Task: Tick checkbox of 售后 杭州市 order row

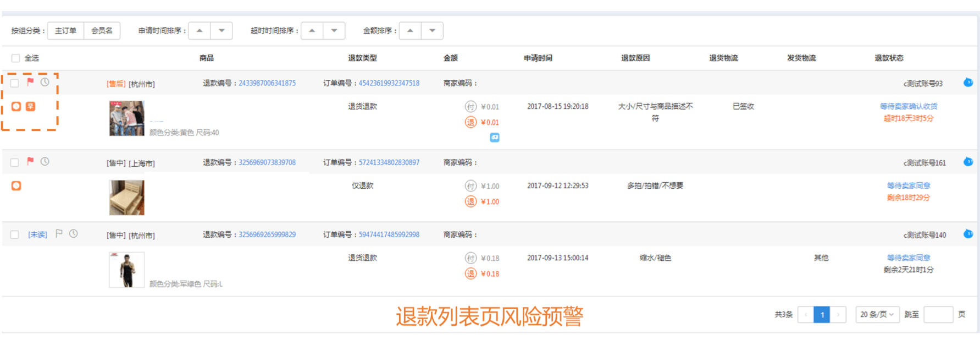Action: (15, 83)
